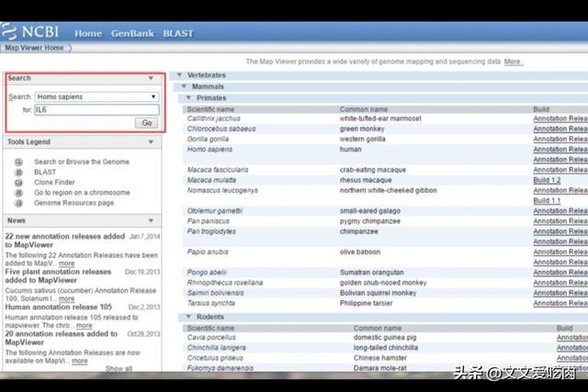Click the Genome Resources page icon

18,203
